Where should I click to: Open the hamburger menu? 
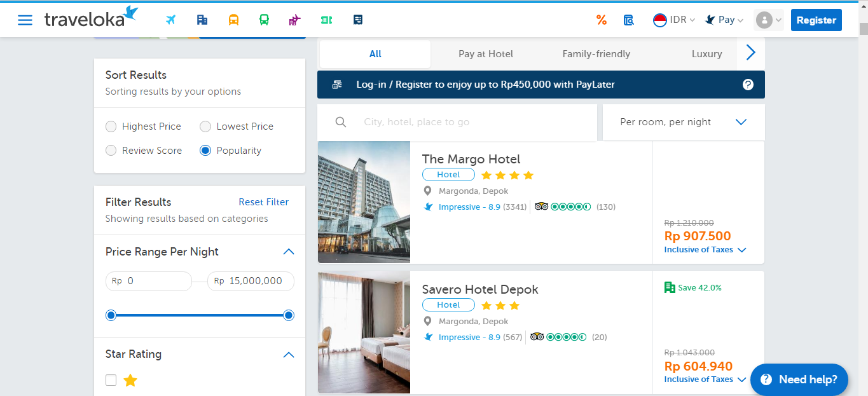(25, 20)
